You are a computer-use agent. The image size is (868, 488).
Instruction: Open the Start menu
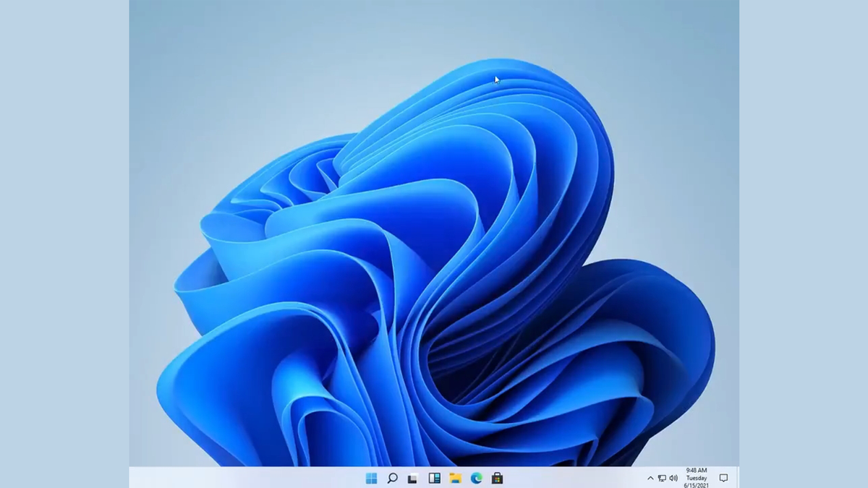(372, 477)
